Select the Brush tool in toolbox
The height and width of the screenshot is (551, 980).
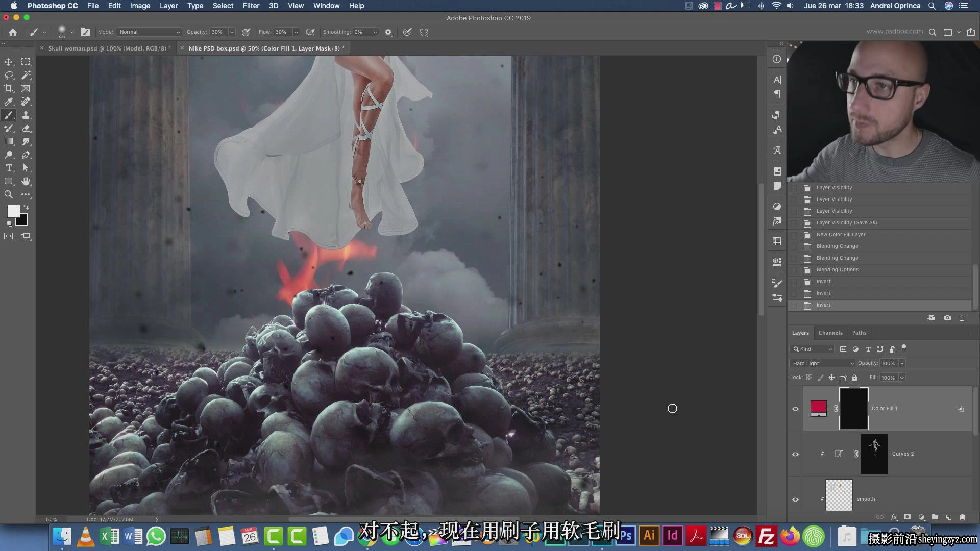[9, 115]
